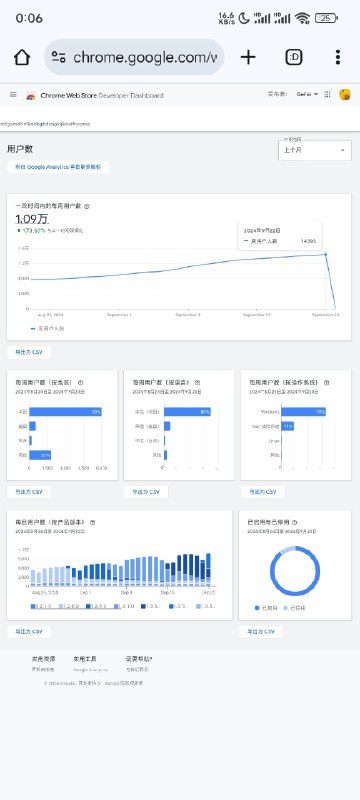Click help icon beside daily users by version title
This screenshot has width=360, height=800.
pyautogui.click(x=92, y=522)
